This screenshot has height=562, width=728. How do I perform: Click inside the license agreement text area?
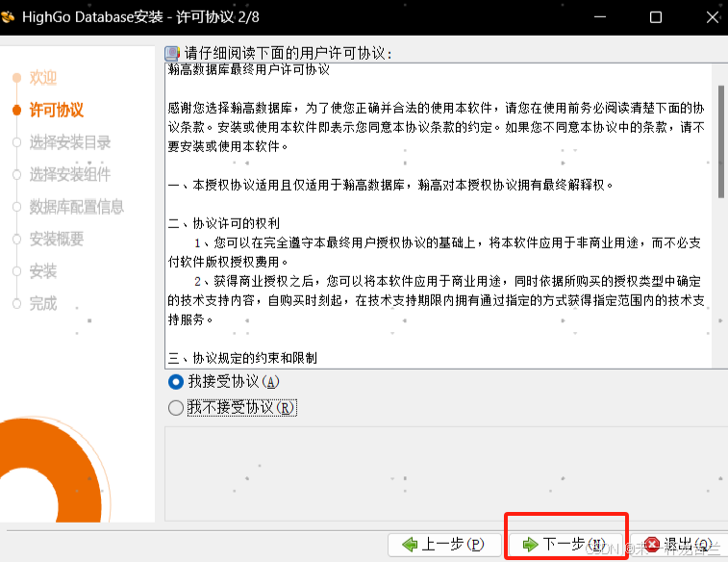(x=439, y=216)
